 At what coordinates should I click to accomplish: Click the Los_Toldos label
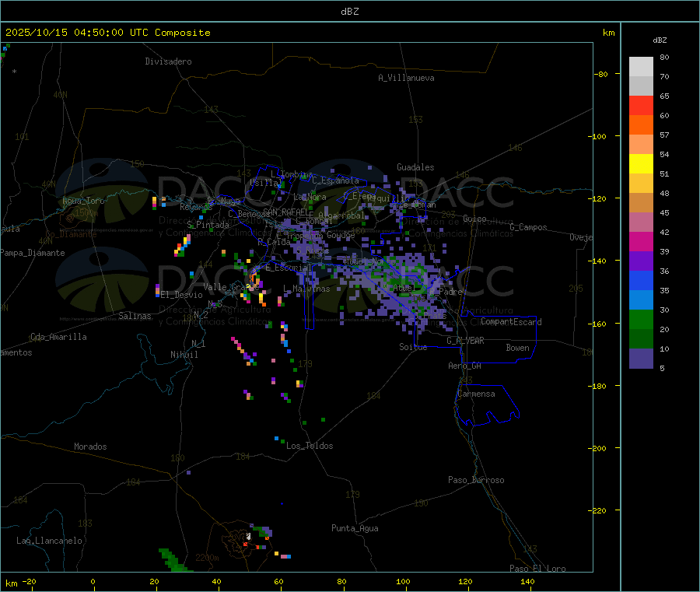[x=310, y=446]
